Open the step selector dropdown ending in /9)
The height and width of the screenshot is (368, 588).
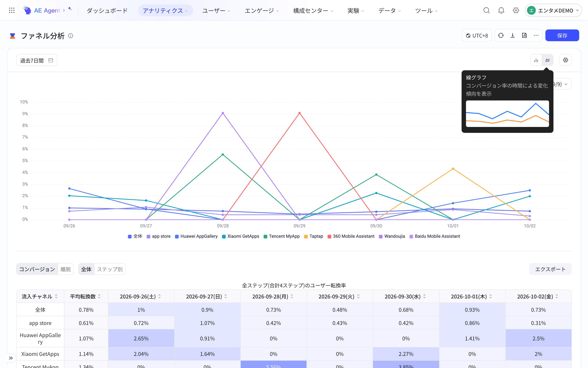point(562,84)
